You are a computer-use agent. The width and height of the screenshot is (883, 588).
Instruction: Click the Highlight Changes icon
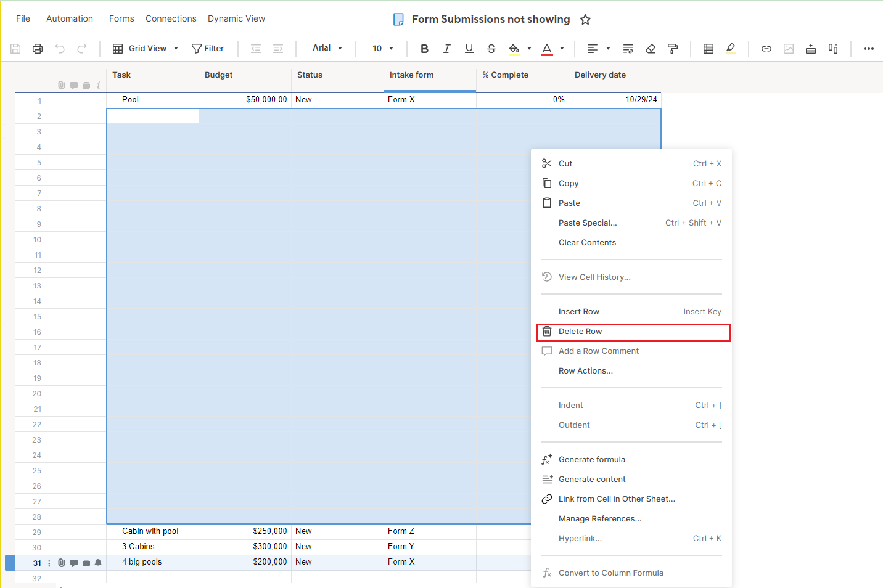click(731, 49)
